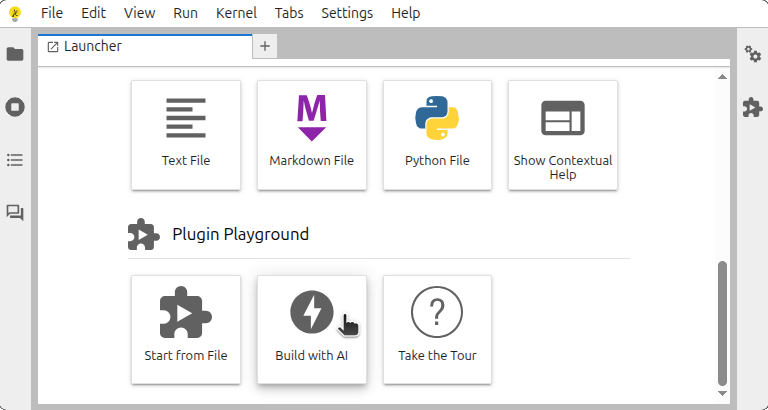
Task: Add a new launcher tab with plus button
Action: 265,47
